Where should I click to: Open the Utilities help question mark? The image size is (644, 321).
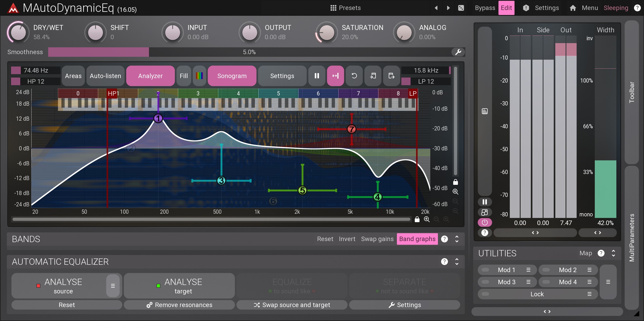[x=601, y=253]
